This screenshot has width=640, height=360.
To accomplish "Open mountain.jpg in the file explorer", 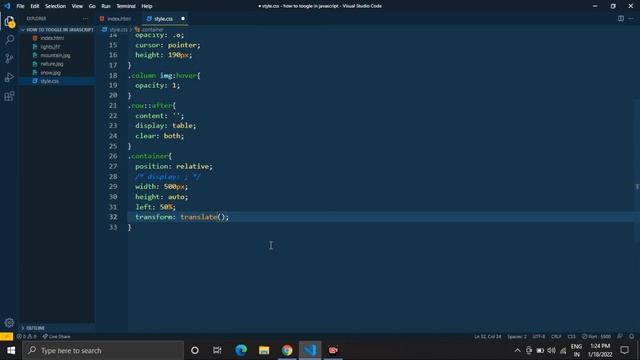I will coord(56,55).
